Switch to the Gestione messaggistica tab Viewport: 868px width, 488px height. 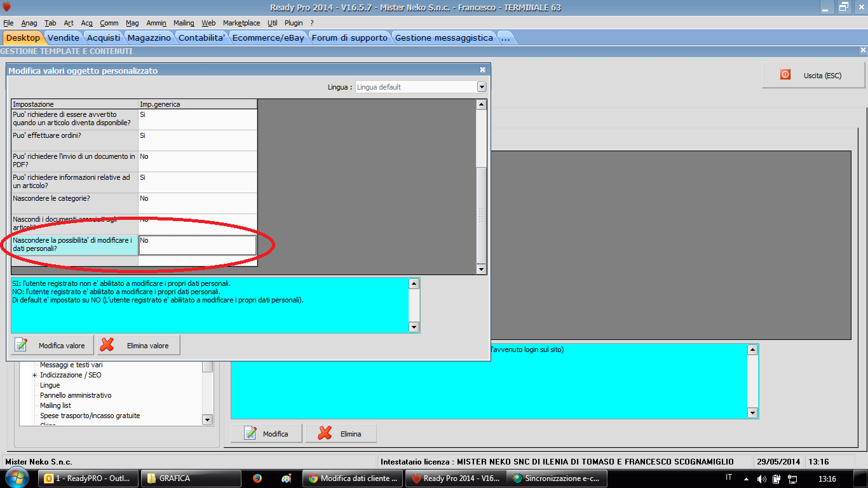coord(444,37)
